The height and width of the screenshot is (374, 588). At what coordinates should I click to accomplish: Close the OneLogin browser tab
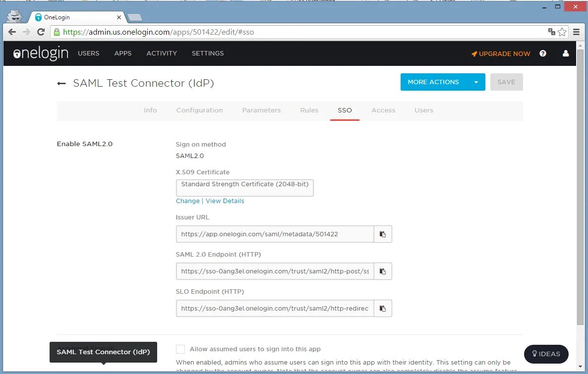[119, 17]
